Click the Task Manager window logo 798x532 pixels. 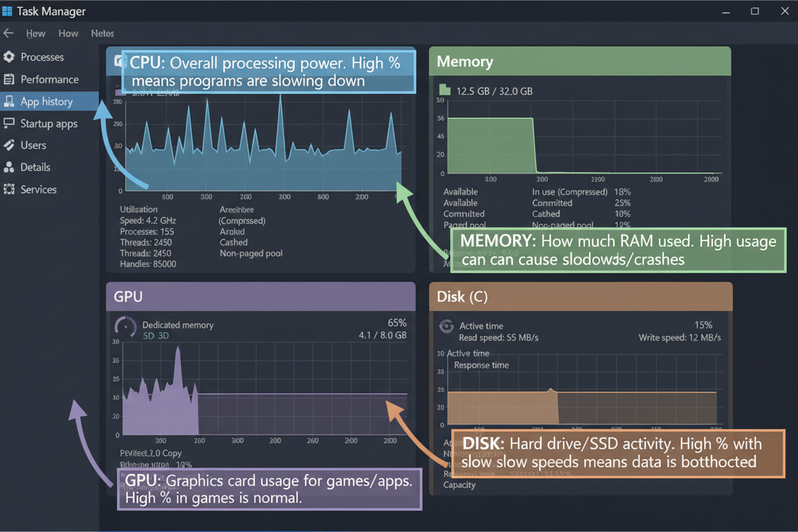click(8, 11)
